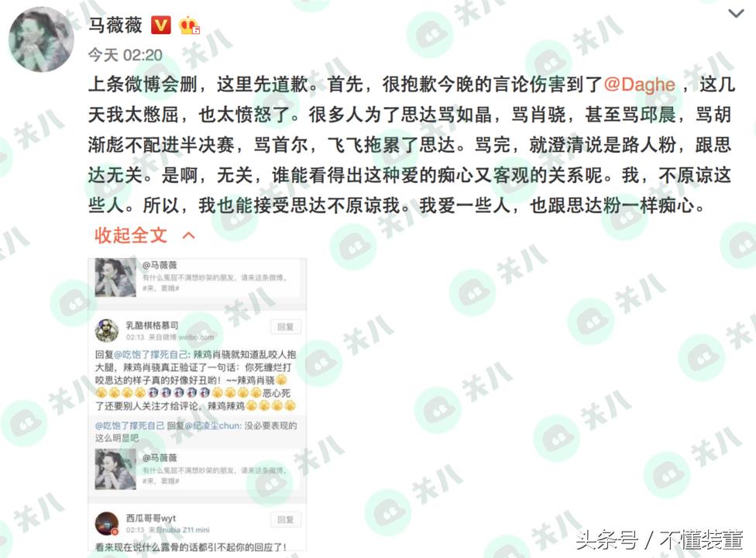
Task: Click the 今天 02:20 timestamp
Action: [x=125, y=55]
